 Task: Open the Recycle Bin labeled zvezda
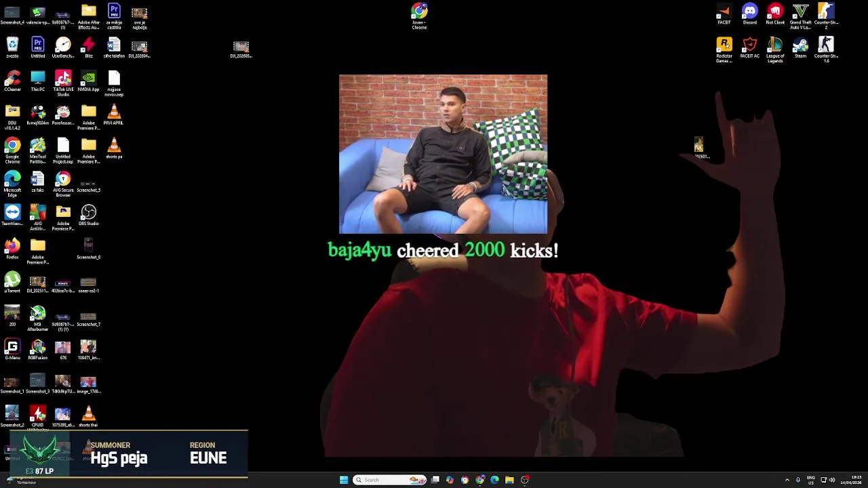[x=12, y=47]
